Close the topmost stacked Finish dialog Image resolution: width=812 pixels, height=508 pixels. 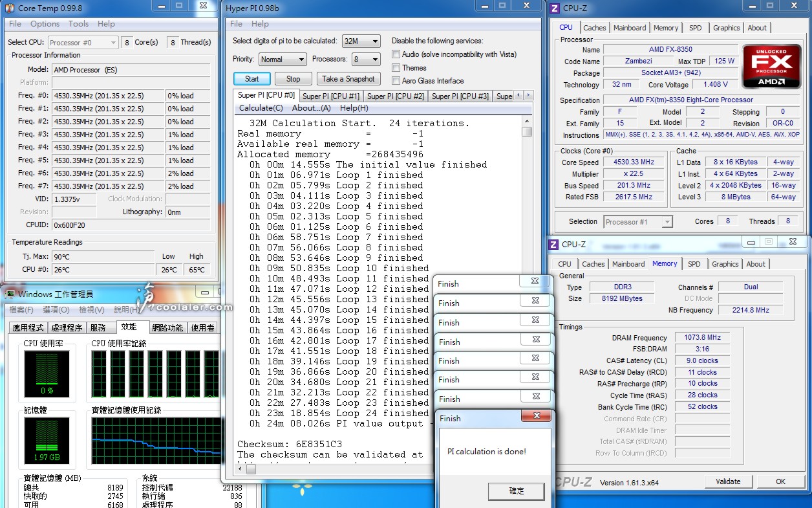(x=535, y=282)
